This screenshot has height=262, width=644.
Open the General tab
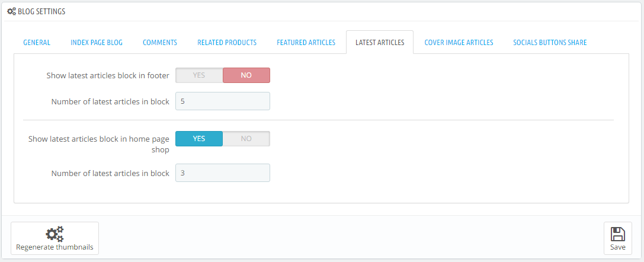[x=37, y=42]
